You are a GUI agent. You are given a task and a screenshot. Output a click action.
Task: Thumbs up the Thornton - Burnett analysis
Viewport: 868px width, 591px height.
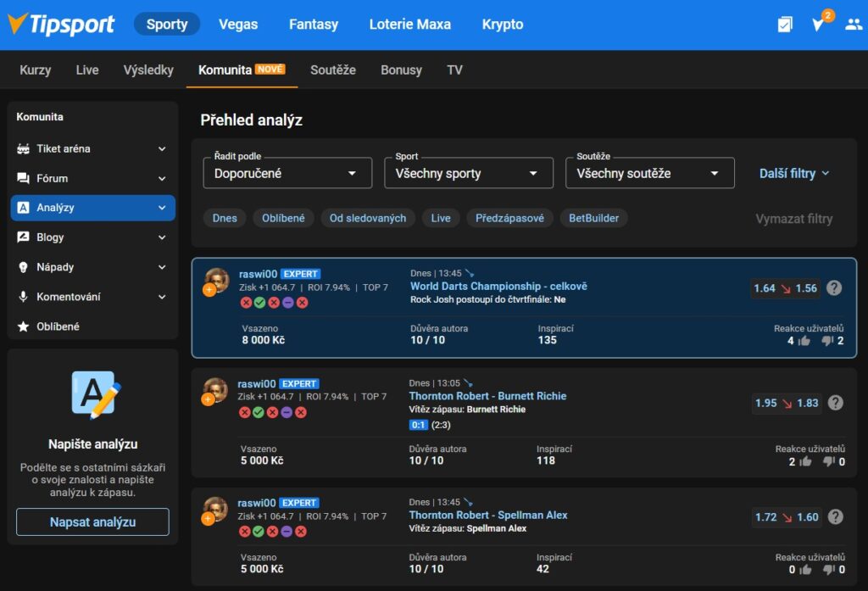(804, 461)
